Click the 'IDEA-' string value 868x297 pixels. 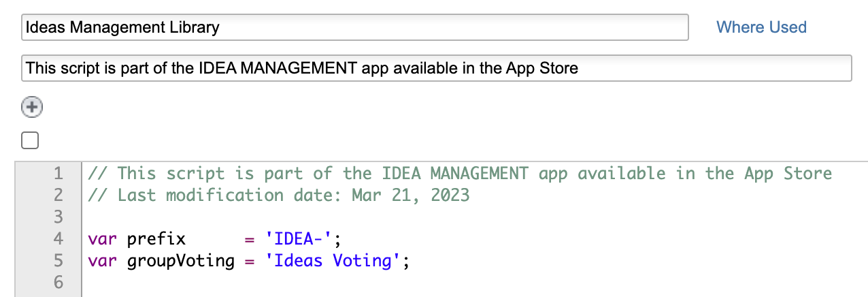coord(297,238)
